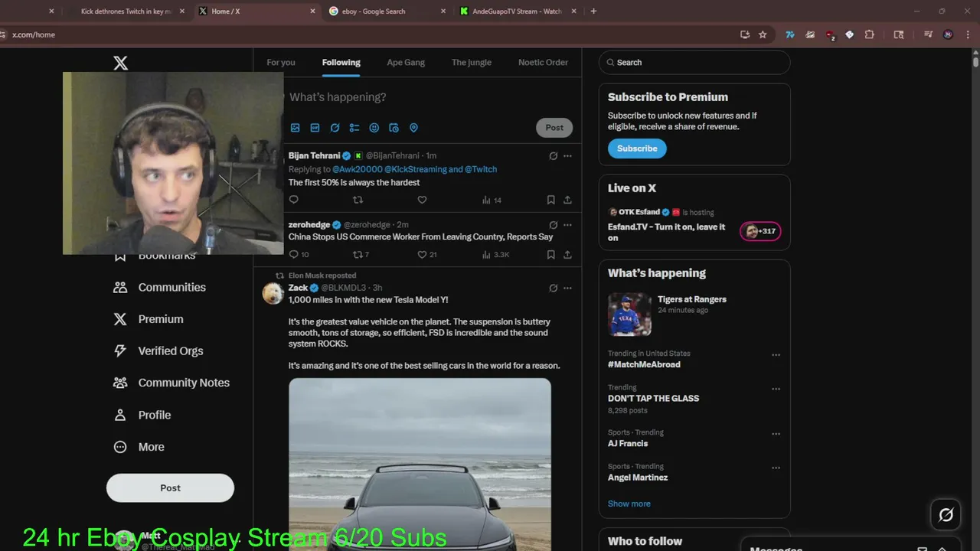
Task: Open browser media controls icon
Action: pyautogui.click(x=928, y=34)
